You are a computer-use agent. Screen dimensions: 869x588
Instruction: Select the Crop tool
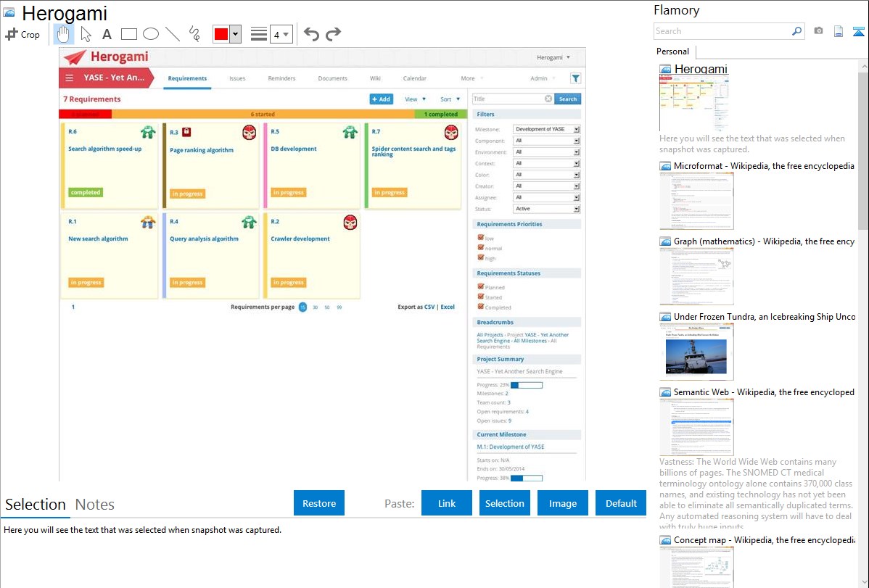coord(22,34)
